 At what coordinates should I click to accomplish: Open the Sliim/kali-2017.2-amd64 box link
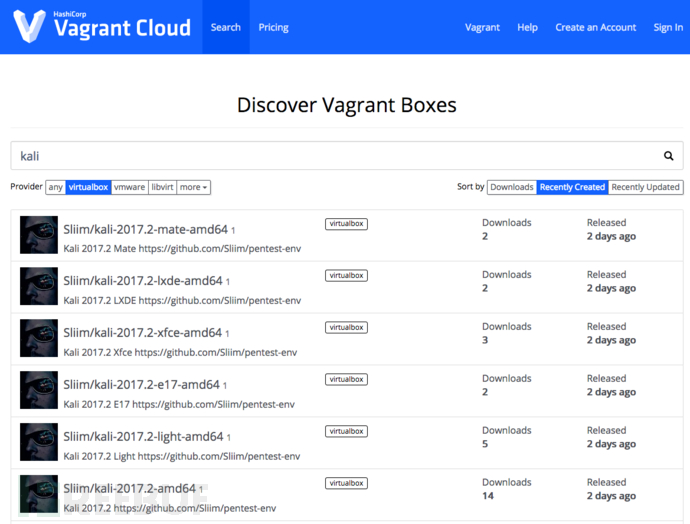coord(129,488)
